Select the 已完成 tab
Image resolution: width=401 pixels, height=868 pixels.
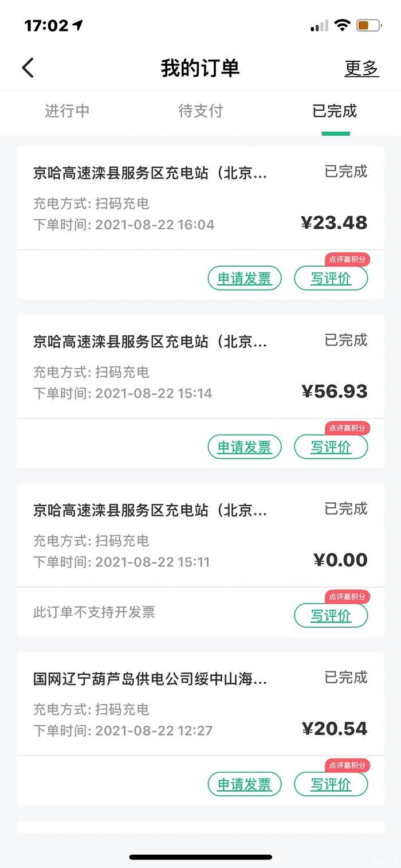(335, 111)
